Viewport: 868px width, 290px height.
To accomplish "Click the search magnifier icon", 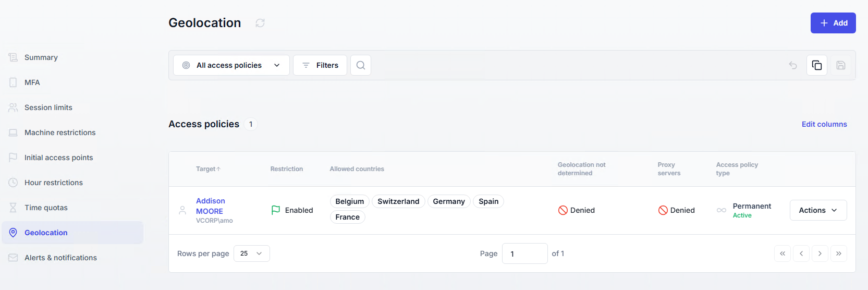I will point(361,65).
